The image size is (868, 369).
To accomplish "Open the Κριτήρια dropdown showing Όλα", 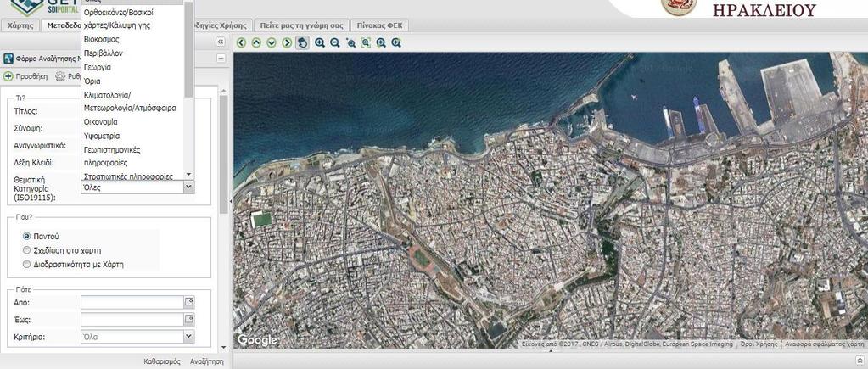I will click(x=188, y=337).
